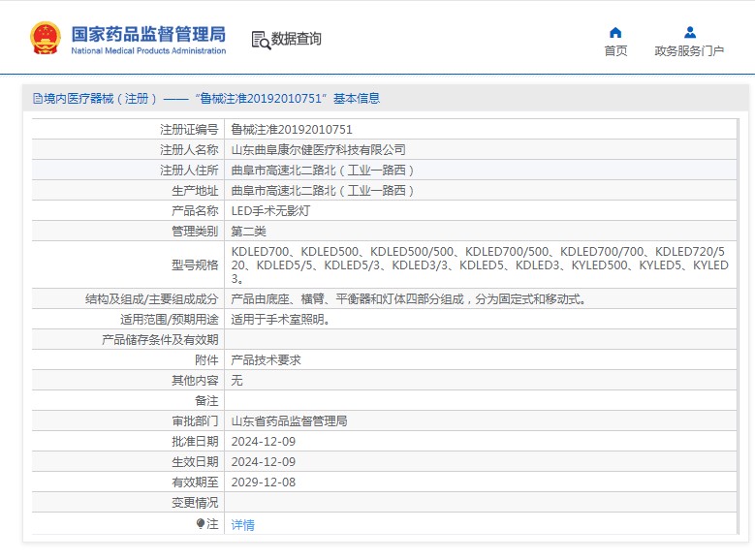Open the 详情 link
This screenshot has width=755, height=560.
coord(242,525)
